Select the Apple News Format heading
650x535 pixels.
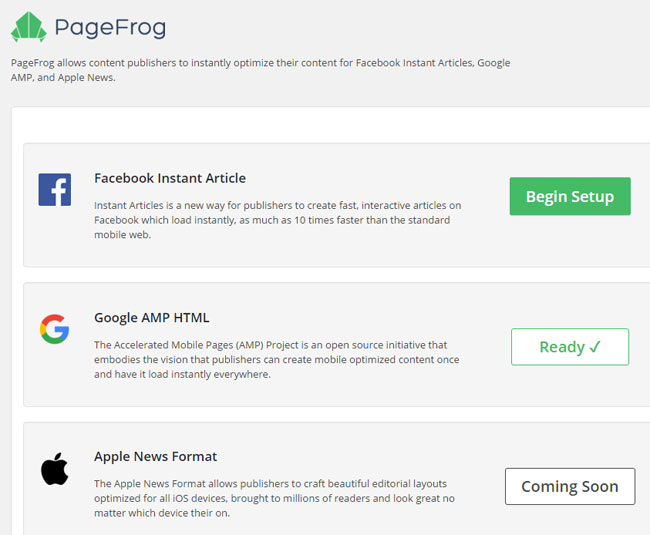coord(155,457)
